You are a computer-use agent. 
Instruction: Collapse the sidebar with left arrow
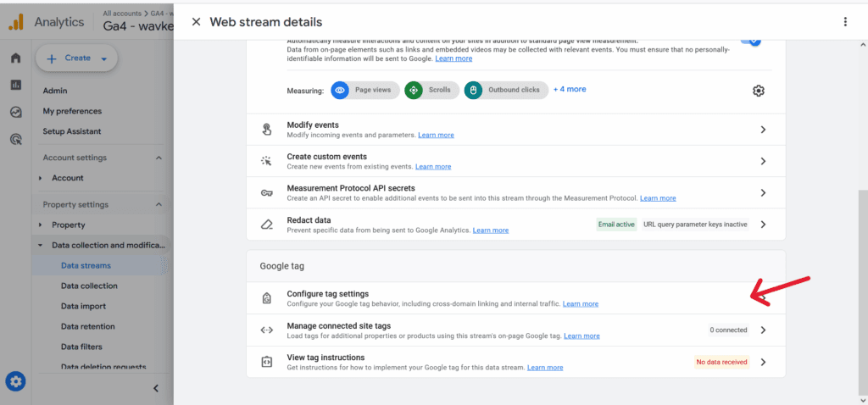pos(156,388)
